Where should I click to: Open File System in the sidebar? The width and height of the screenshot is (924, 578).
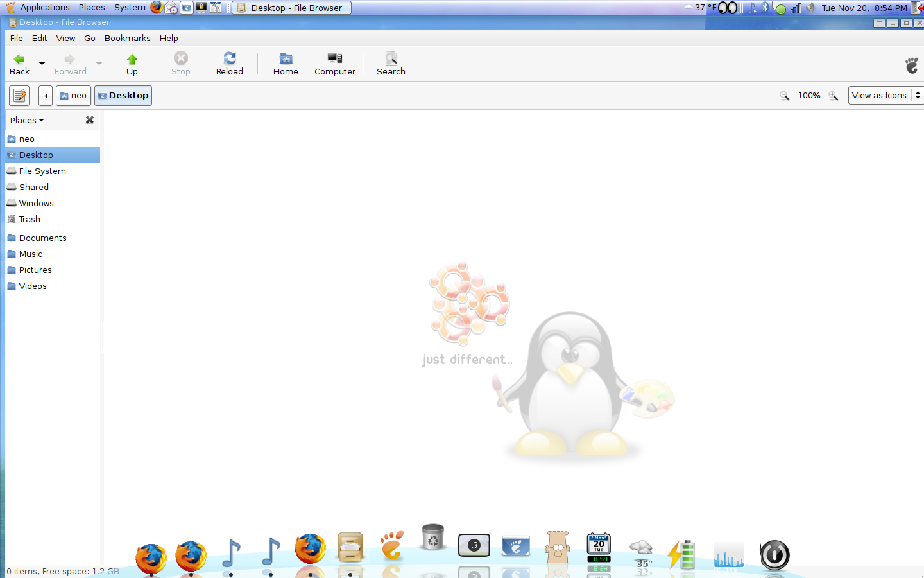[x=53, y=171]
